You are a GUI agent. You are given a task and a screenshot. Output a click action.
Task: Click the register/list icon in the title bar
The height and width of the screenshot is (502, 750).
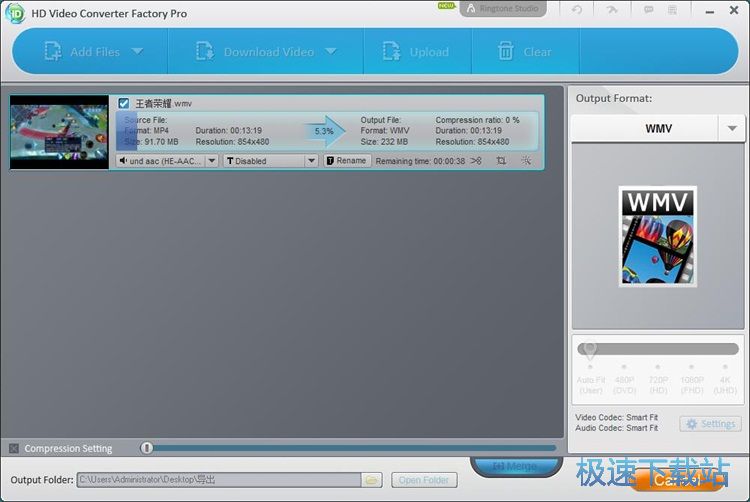[x=672, y=9]
